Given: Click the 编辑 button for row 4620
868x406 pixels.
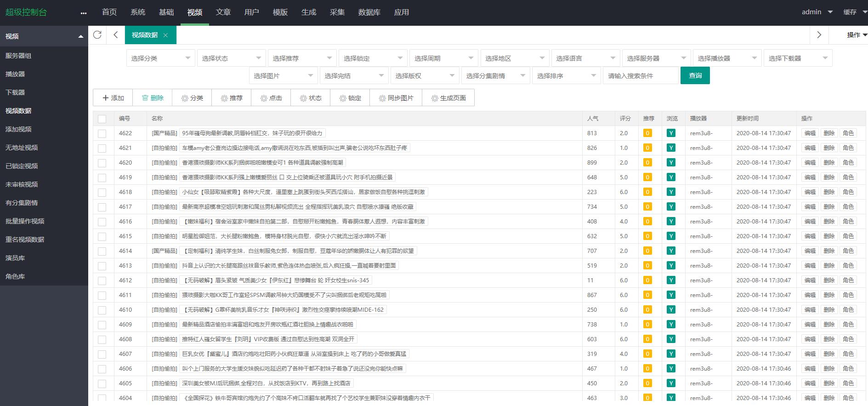Looking at the screenshot, I should tap(810, 163).
